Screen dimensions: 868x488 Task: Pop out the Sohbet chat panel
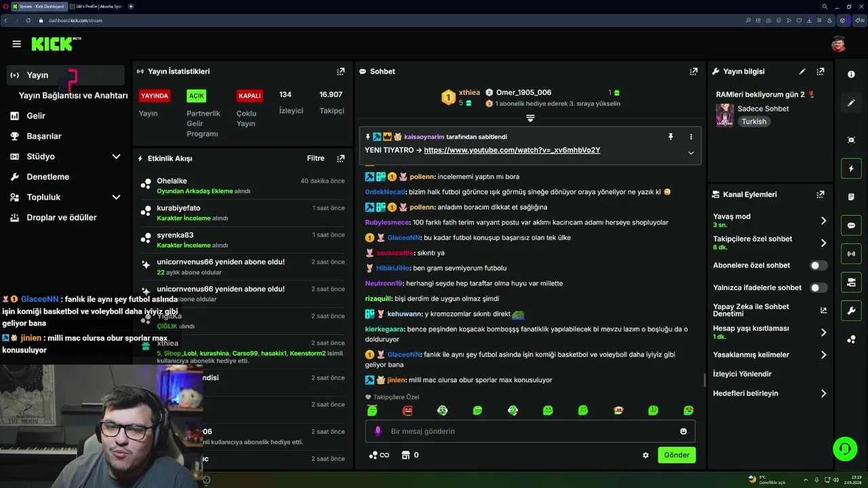click(x=694, y=71)
